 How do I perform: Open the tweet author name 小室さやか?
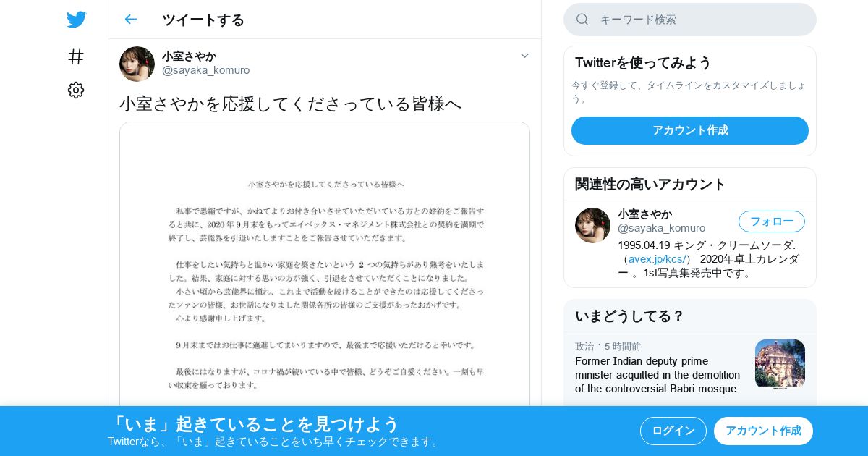click(x=189, y=56)
